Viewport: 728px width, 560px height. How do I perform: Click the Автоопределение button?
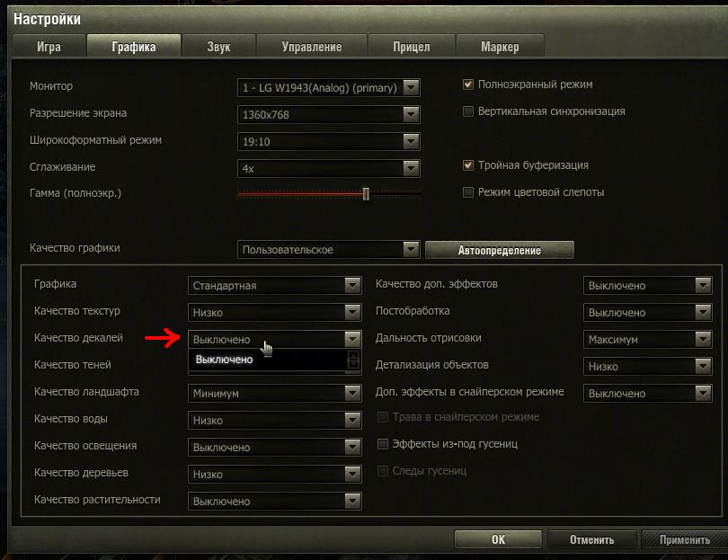click(x=500, y=250)
